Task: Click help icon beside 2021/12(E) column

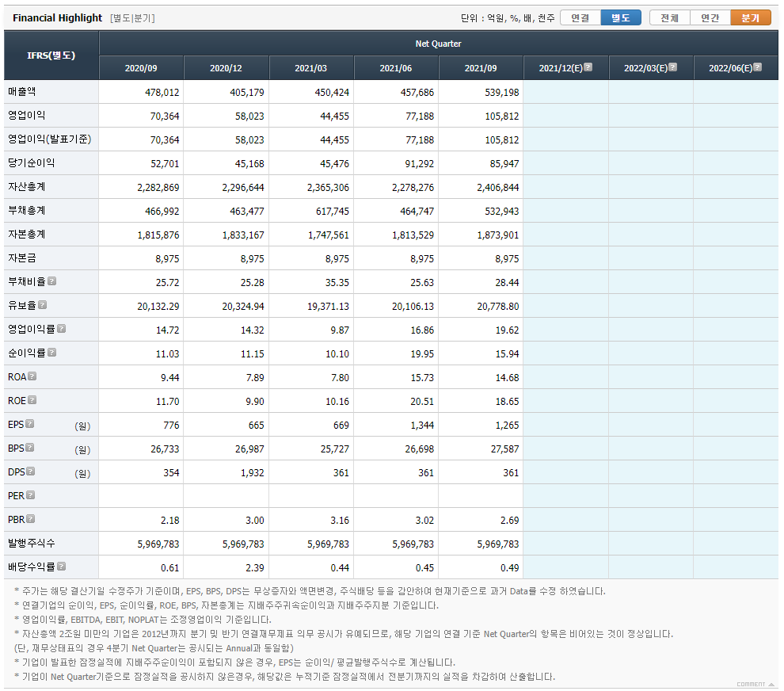Action: coord(588,67)
